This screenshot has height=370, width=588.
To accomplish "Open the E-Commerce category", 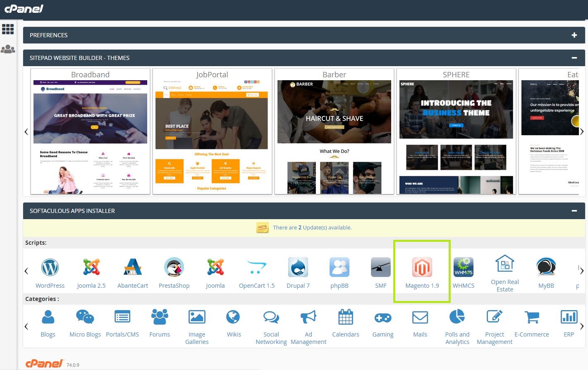I will [x=531, y=317].
